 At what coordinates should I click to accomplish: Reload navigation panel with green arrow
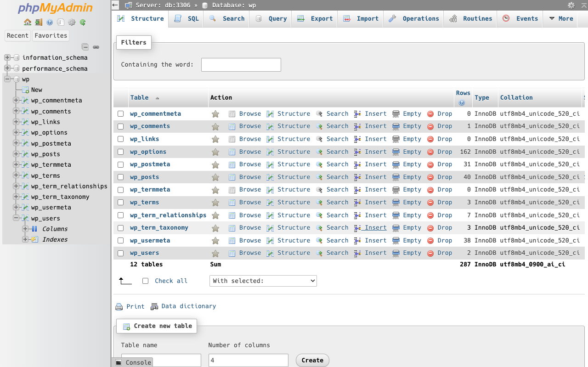point(83,22)
